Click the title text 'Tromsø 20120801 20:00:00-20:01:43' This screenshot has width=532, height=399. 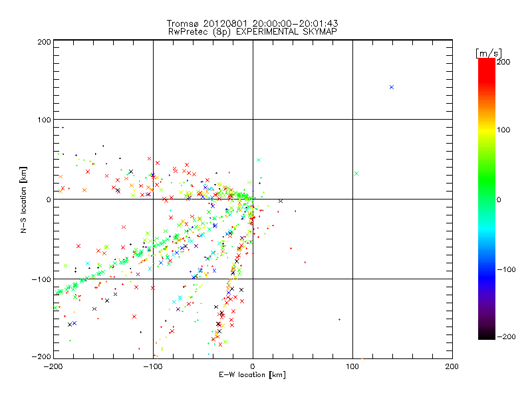(x=252, y=23)
